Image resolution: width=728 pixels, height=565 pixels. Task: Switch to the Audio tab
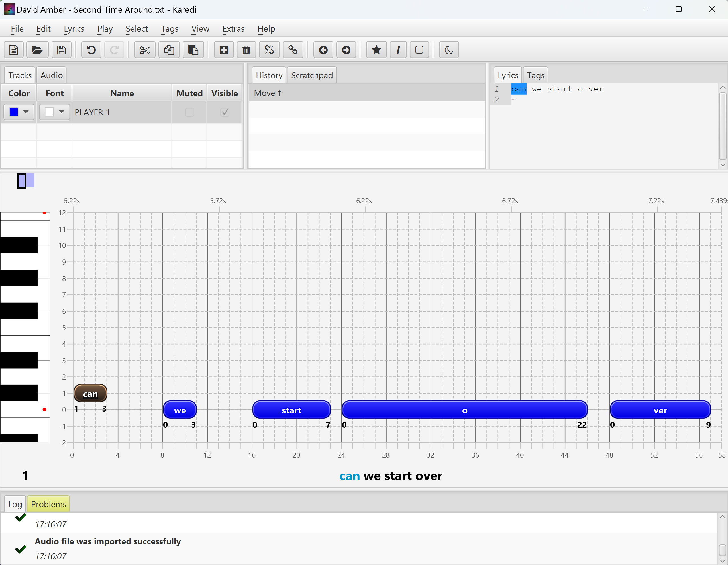52,75
